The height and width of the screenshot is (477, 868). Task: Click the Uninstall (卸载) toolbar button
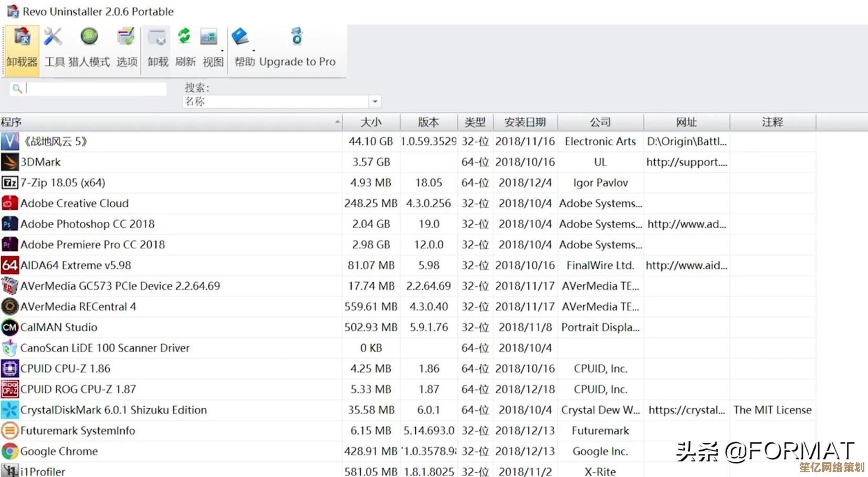pos(158,47)
